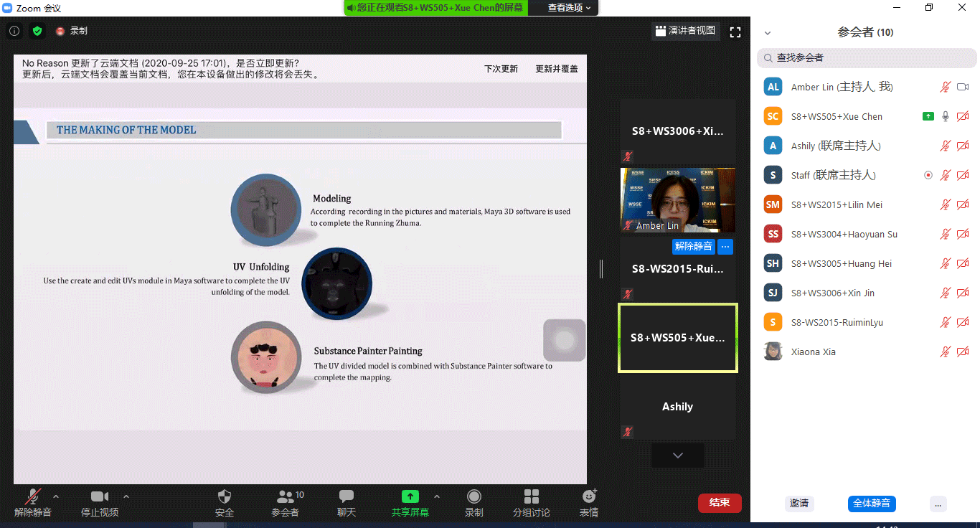Click Huang Hei muted mic icon
Viewport: 980px width, 528px height.
coord(946,263)
